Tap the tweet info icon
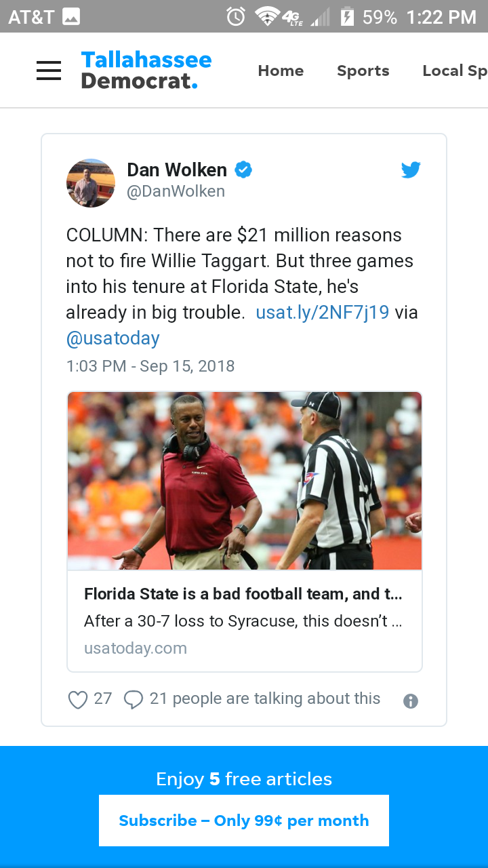The width and height of the screenshot is (488, 868). click(411, 701)
